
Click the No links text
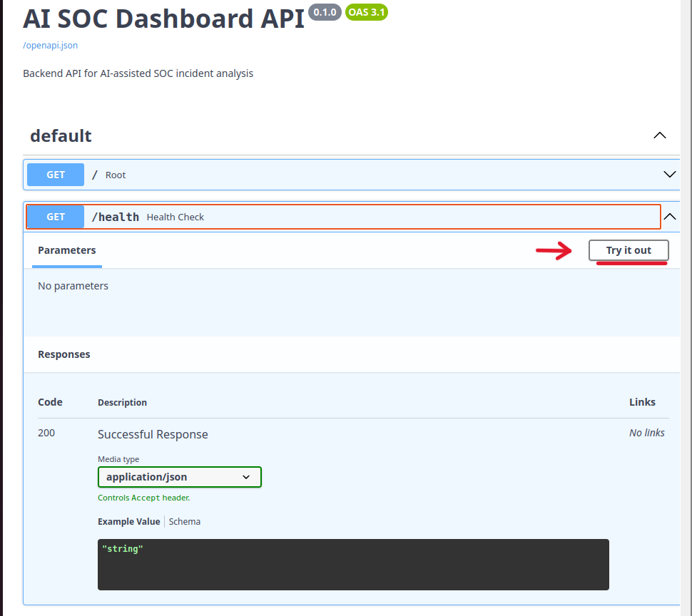click(646, 433)
